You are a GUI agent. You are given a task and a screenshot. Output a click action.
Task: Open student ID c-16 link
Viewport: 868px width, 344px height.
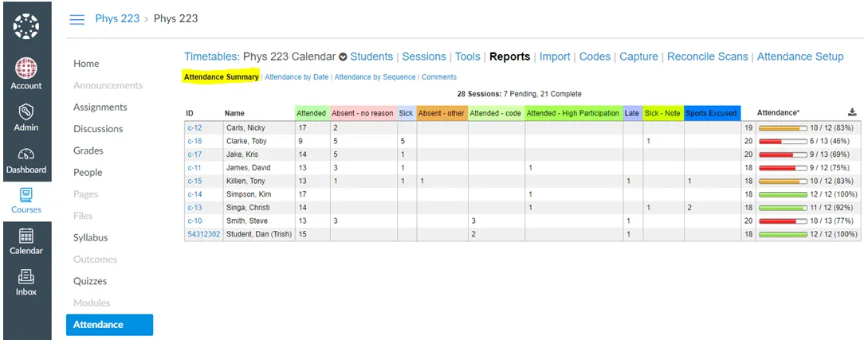pos(194,141)
